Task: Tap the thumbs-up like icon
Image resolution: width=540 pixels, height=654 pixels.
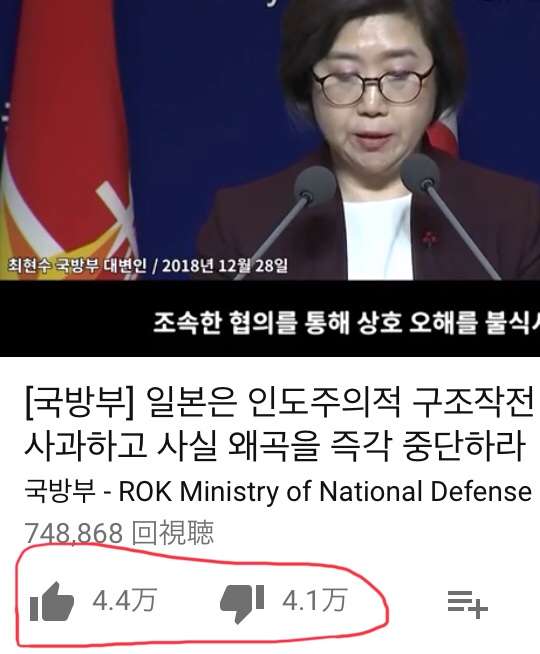Action: coord(52,602)
